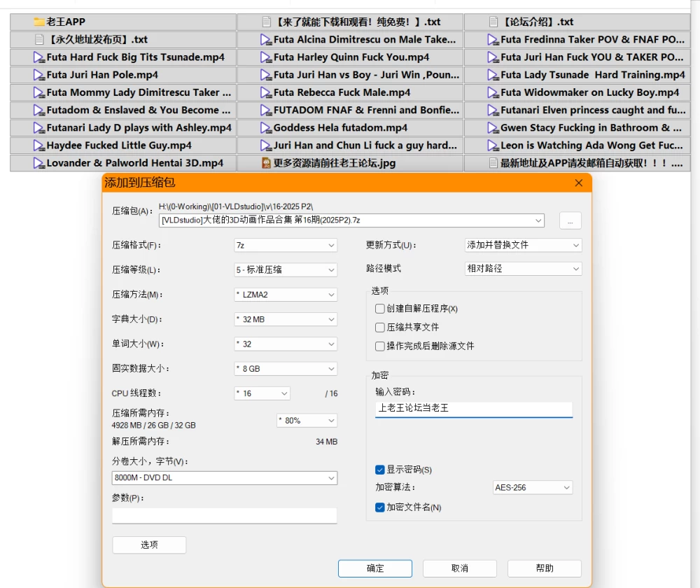
Task: Uncheck 显示密码 checkbox
Action: [380, 470]
